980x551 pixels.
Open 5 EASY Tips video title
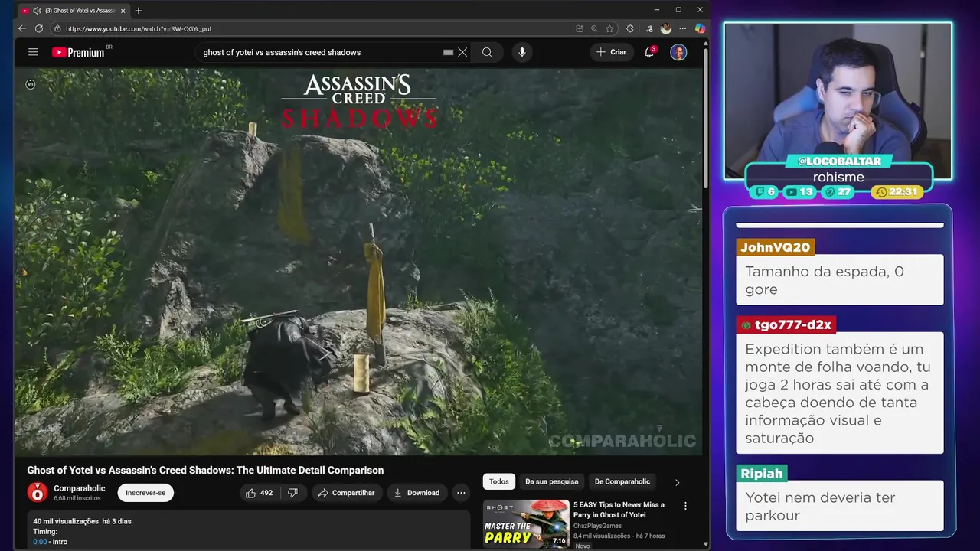point(619,510)
